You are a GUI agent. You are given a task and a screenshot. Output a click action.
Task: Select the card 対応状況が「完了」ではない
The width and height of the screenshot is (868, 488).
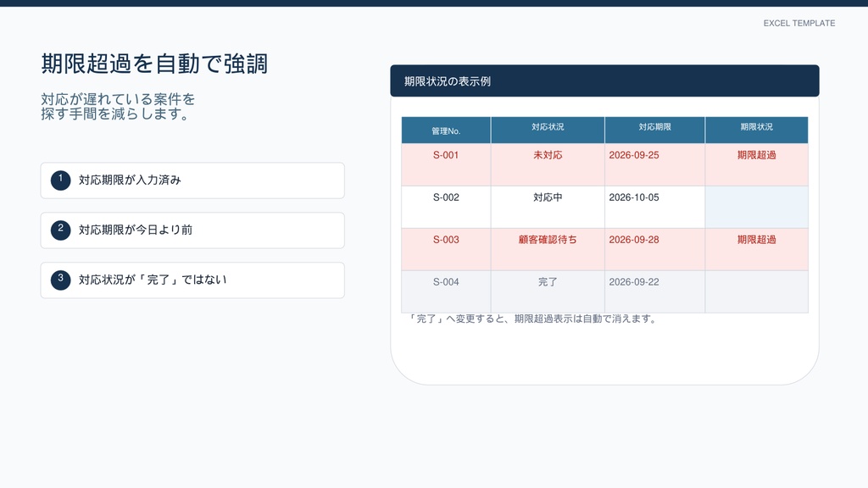click(192, 280)
